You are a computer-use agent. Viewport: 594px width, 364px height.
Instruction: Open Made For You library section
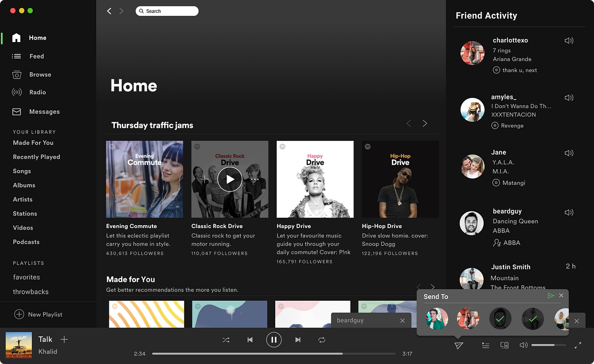point(33,143)
